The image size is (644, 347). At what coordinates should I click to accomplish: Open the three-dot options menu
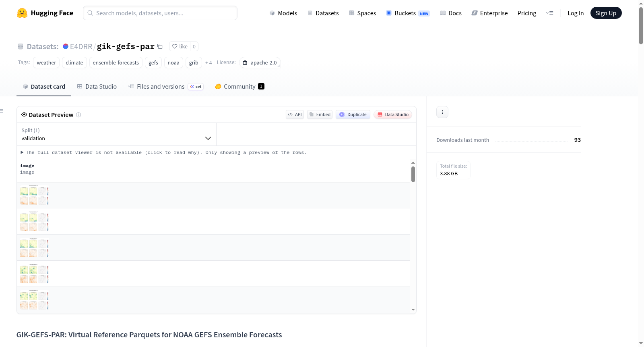[442, 112]
